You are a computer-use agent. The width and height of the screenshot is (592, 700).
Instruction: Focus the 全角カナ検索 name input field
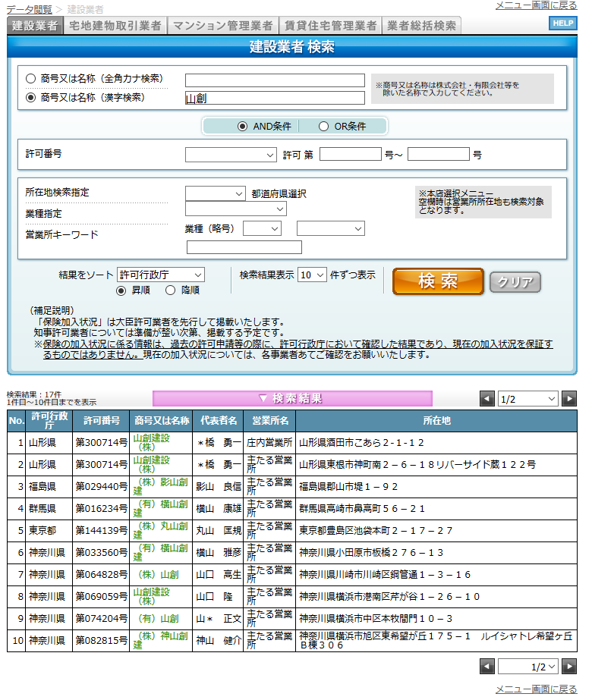pos(275,80)
